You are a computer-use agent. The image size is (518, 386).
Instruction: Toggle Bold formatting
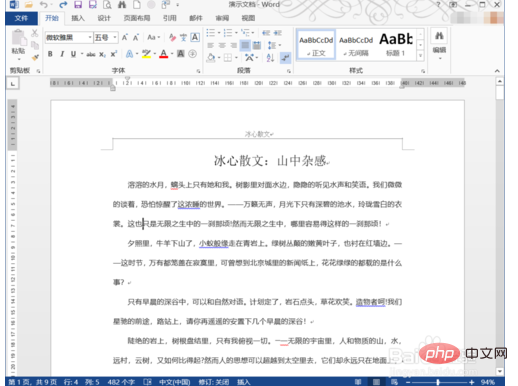click(x=50, y=54)
